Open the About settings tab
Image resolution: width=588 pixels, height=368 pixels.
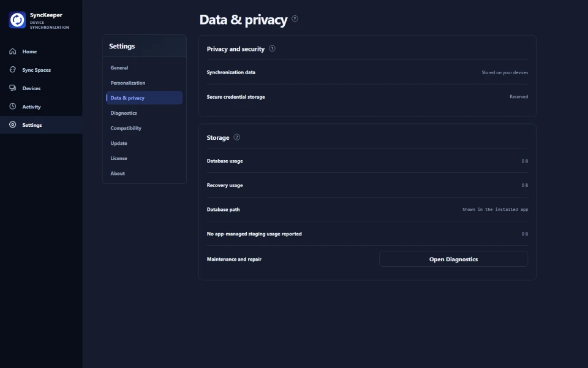(145, 173)
